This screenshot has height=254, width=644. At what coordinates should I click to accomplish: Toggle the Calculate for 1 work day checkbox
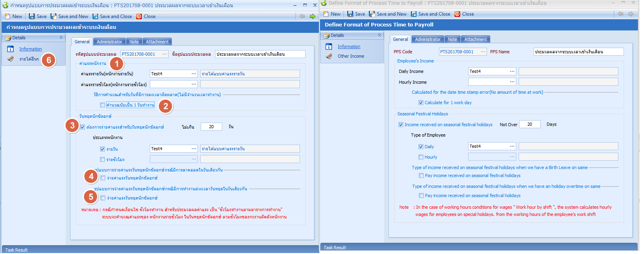pos(421,103)
